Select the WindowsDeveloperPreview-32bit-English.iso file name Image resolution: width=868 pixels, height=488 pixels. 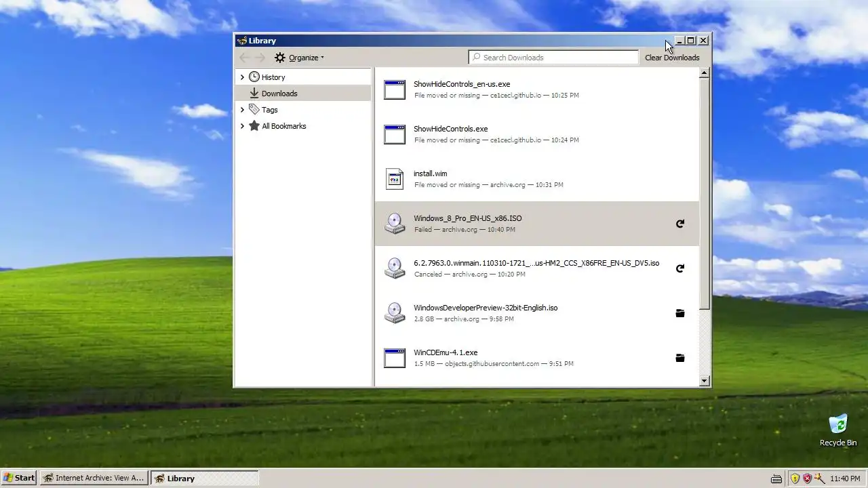point(486,308)
